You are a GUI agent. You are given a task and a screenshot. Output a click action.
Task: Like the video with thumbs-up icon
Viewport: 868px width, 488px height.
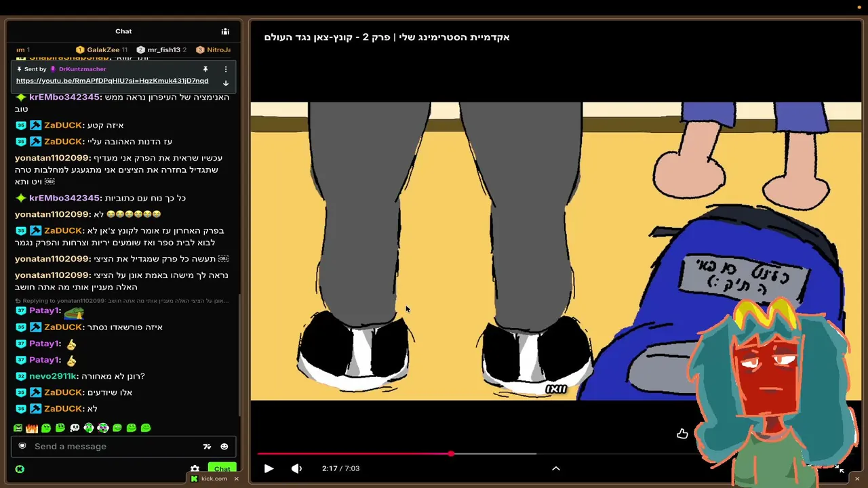pos(682,434)
